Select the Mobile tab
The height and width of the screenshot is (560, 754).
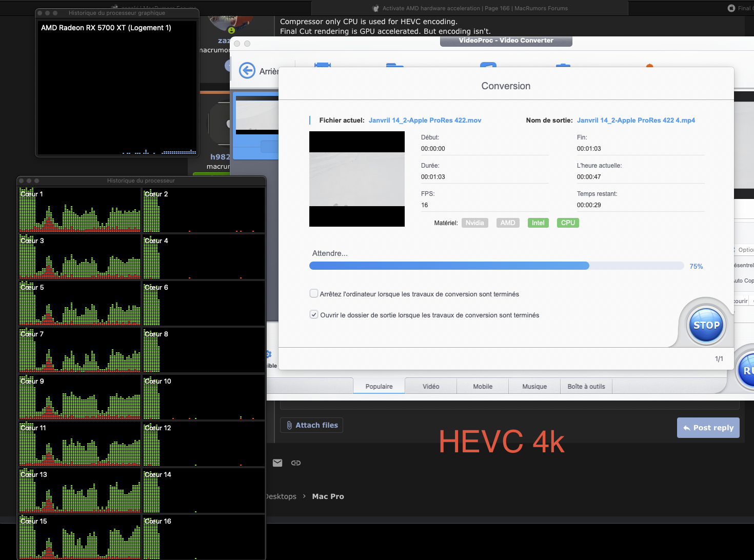[x=483, y=386]
